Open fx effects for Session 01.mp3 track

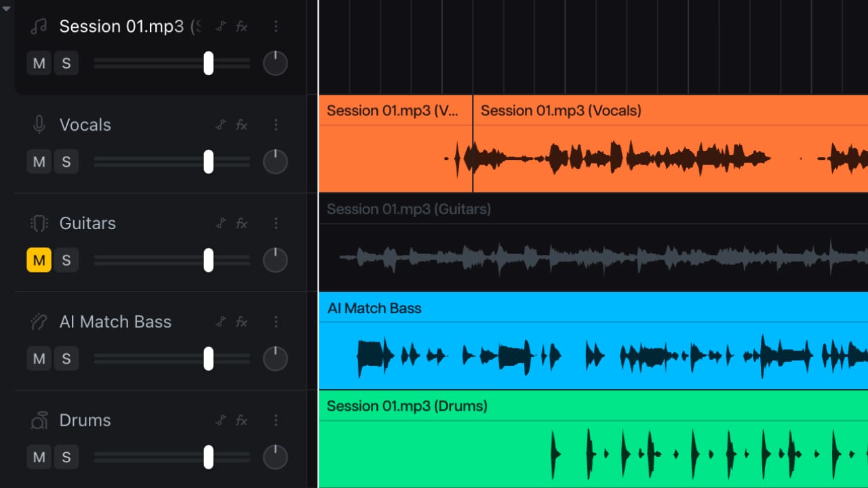[x=241, y=26]
